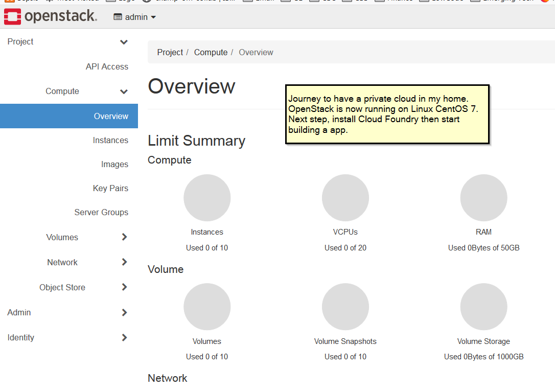This screenshot has width=555, height=392.
Task: Click the Compute breadcrumb link
Action: coord(211,53)
